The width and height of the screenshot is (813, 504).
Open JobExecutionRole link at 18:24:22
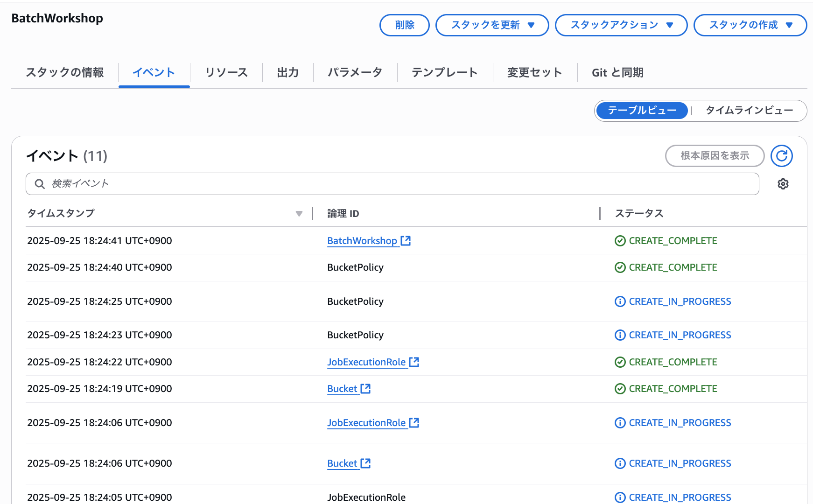click(x=366, y=362)
